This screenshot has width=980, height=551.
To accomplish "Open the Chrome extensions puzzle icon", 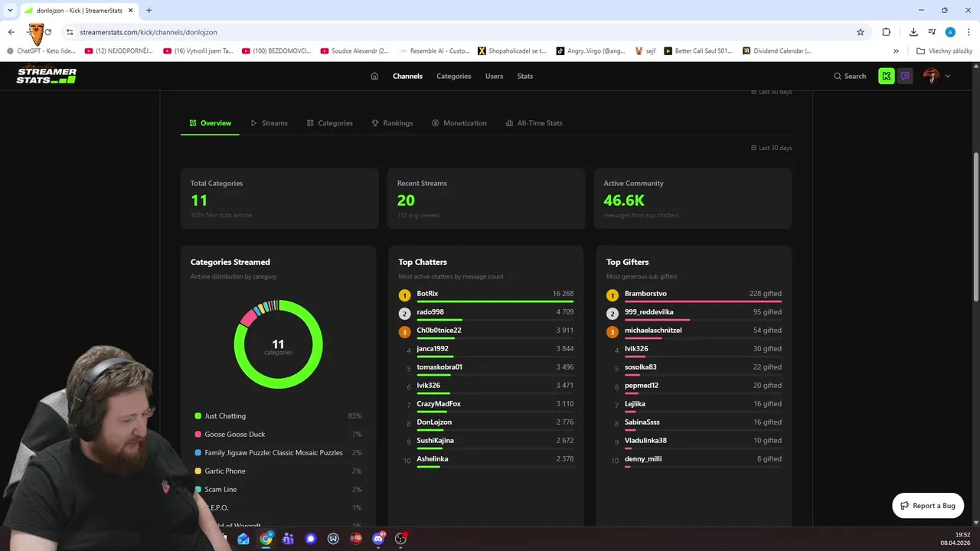I will (887, 32).
